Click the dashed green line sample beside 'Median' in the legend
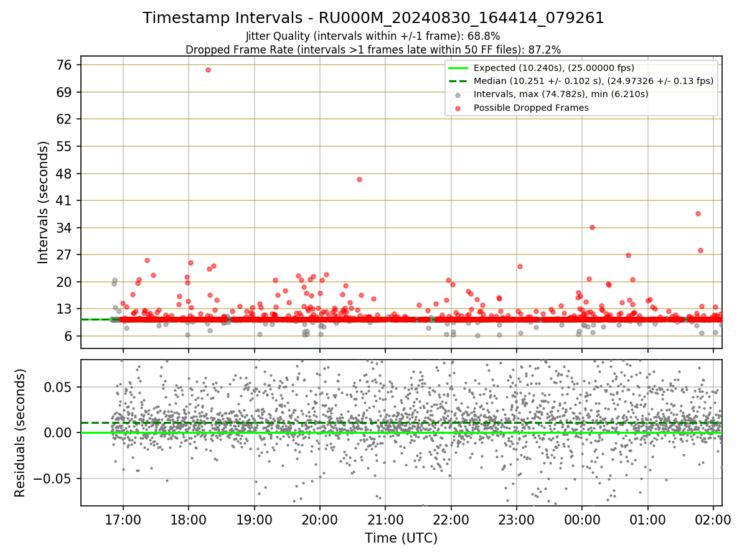 click(x=458, y=81)
